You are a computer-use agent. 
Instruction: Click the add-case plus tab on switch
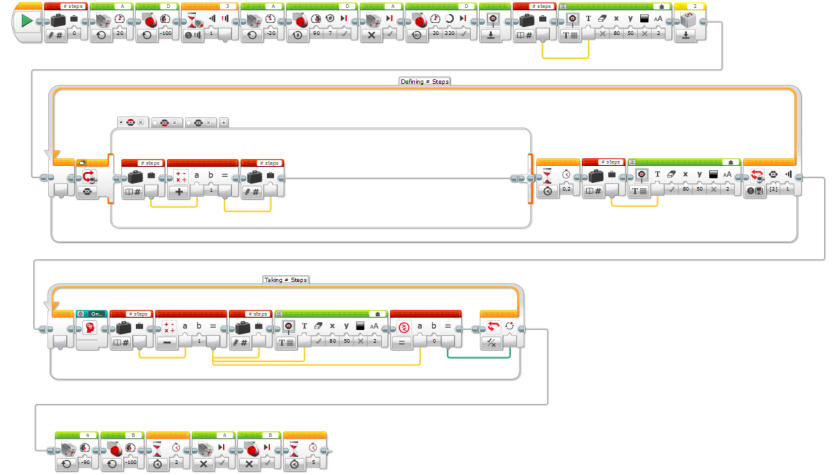point(224,122)
